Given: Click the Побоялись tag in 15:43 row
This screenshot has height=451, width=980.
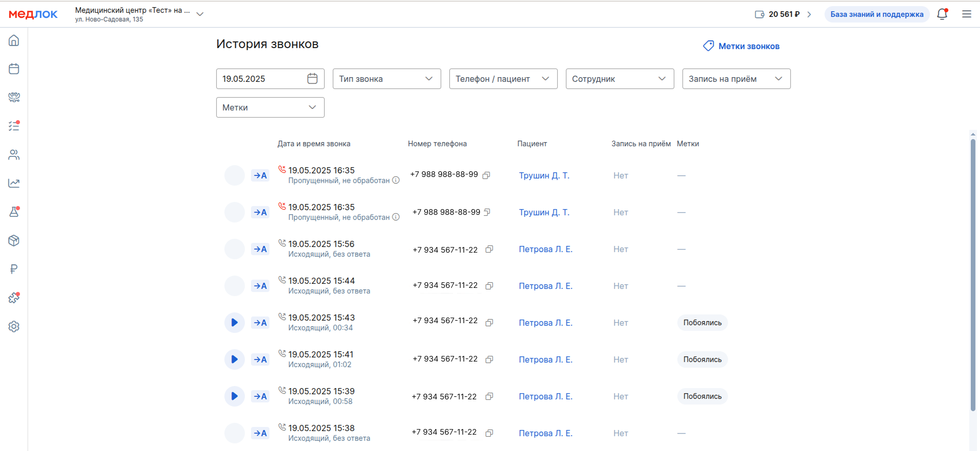Looking at the screenshot, I should point(702,323).
